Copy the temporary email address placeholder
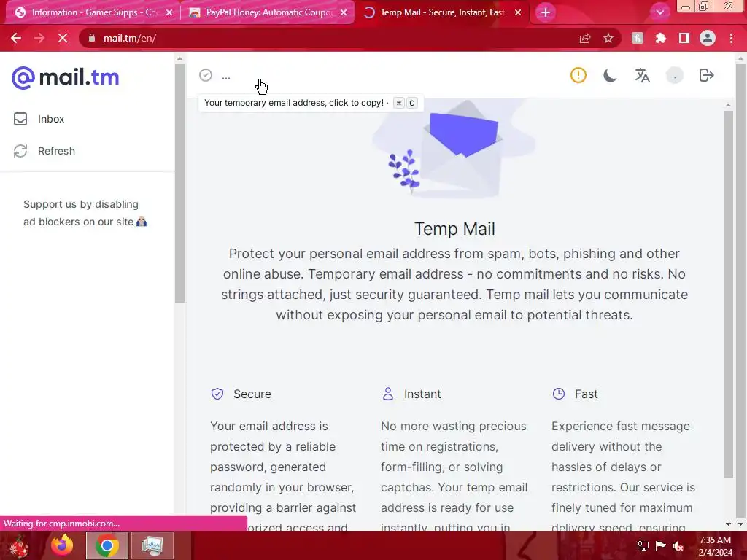Image resolution: width=747 pixels, height=560 pixels. point(226,76)
